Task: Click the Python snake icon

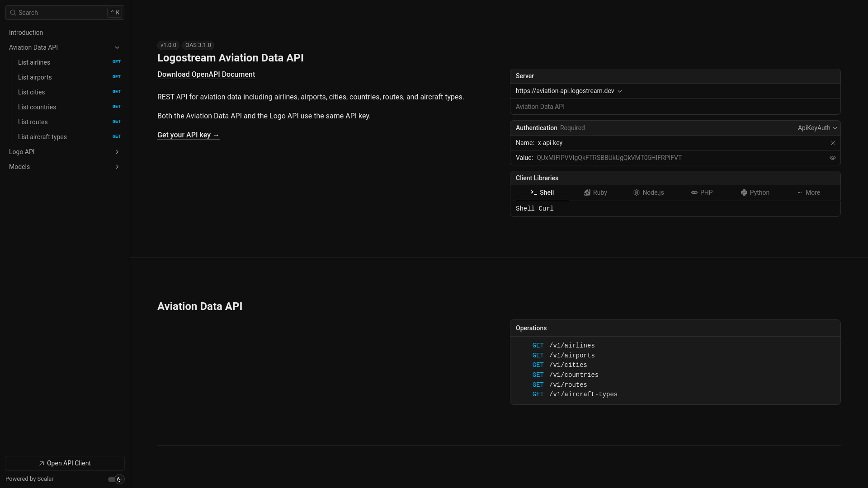Action: (744, 192)
